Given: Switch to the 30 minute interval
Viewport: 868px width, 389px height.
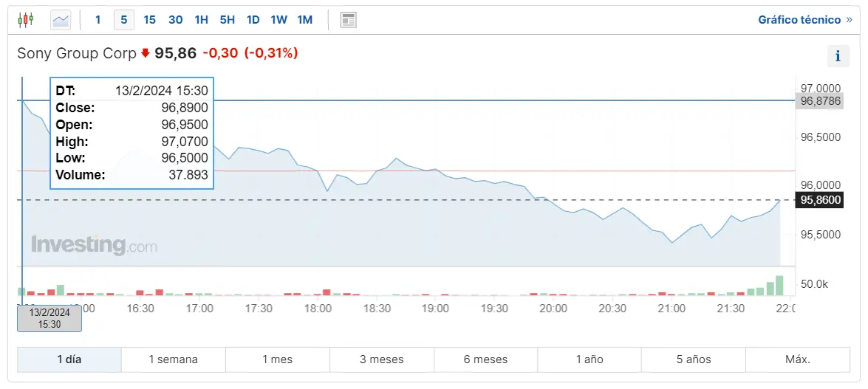Looking at the screenshot, I should click(176, 20).
